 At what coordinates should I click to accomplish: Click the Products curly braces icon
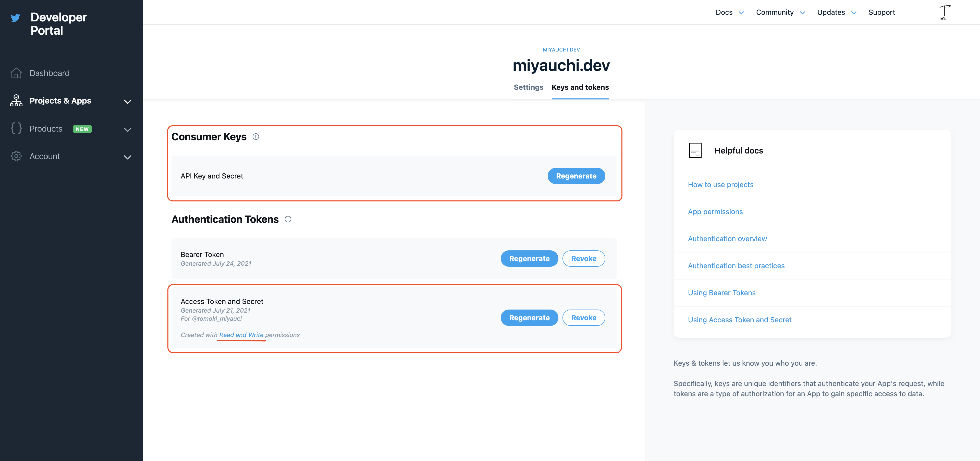[16, 129]
